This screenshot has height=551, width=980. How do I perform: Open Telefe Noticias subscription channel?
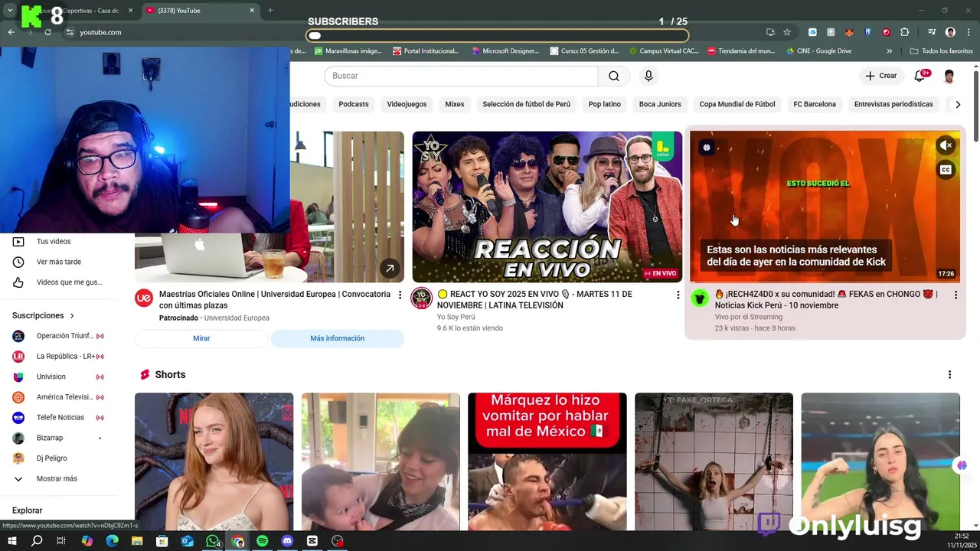[58, 418]
